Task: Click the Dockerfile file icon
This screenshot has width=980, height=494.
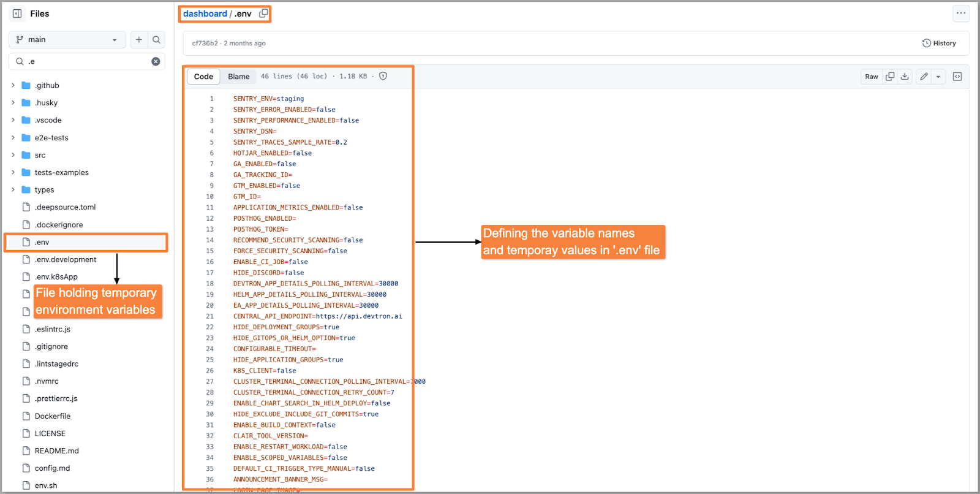Action: 26,416
